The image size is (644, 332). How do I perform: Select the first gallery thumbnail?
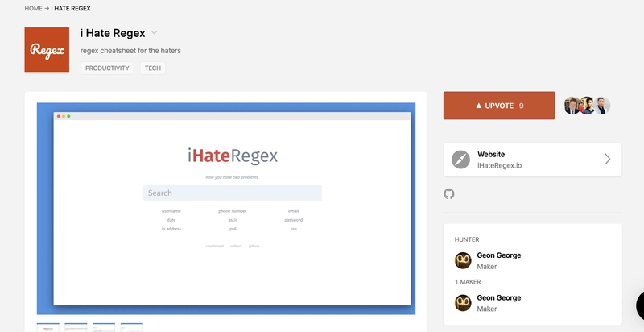click(48, 327)
